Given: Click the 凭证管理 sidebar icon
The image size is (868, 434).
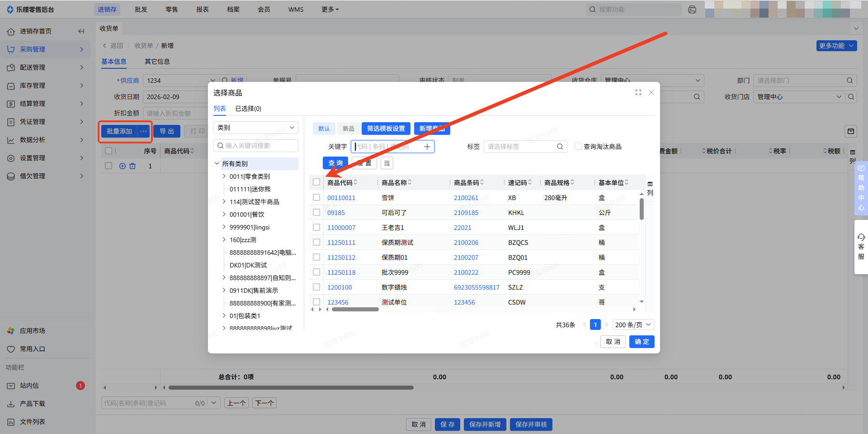Looking at the screenshot, I should (x=11, y=122).
